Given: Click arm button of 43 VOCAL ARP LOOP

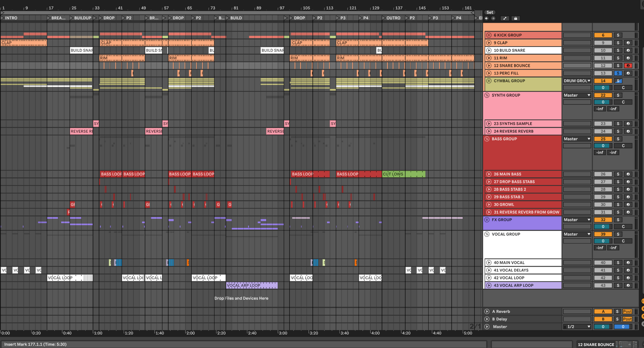Looking at the screenshot, I should tap(628, 285).
